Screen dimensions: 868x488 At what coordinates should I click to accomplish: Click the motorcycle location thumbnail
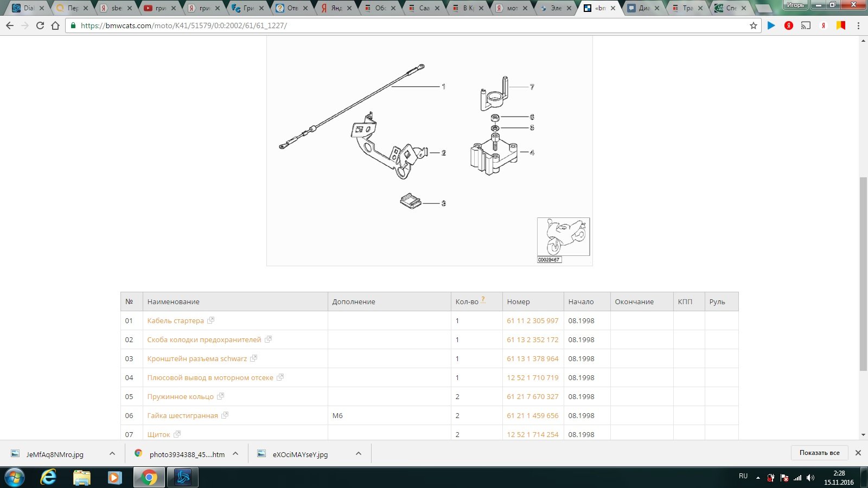click(563, 237)
